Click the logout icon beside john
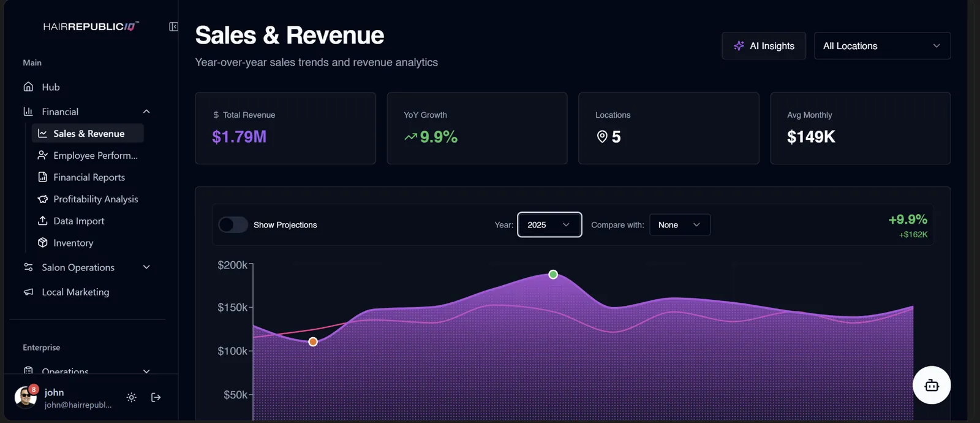The width and height of the screenshot is (980, 423). 156,397
